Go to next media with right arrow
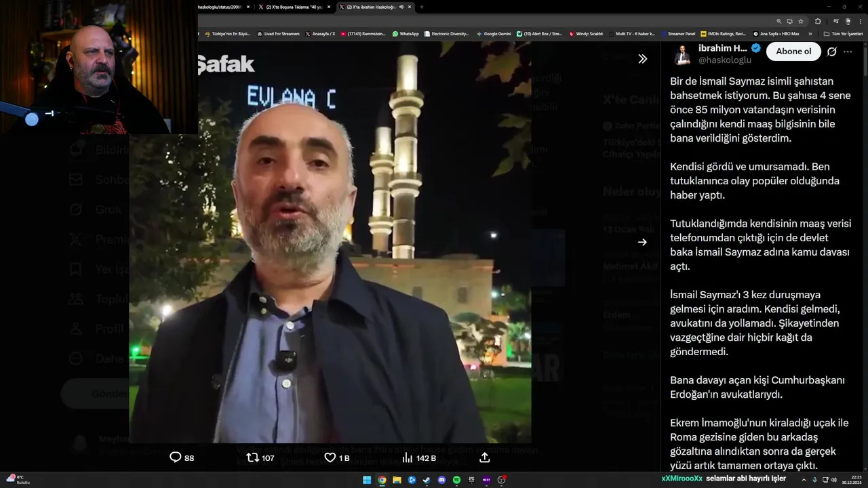The height and width of the screenshot is (488, 868). (642, 242)
